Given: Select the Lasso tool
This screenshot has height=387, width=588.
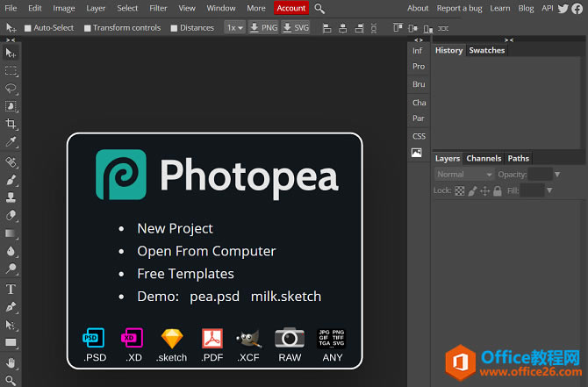Looking at the screenshot, I should click(x=11, y=89).
